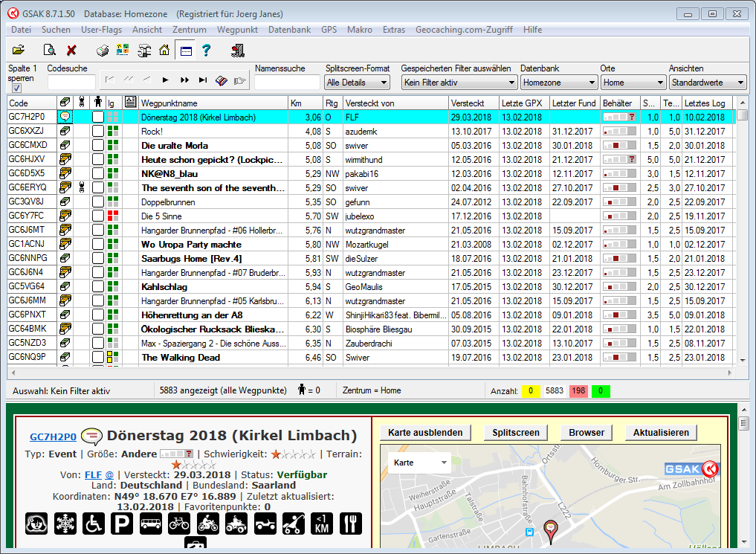This screenshot has height=554, width=756.
Task: Focus the Namenssuche input field
Action: (x=288, y=83)
